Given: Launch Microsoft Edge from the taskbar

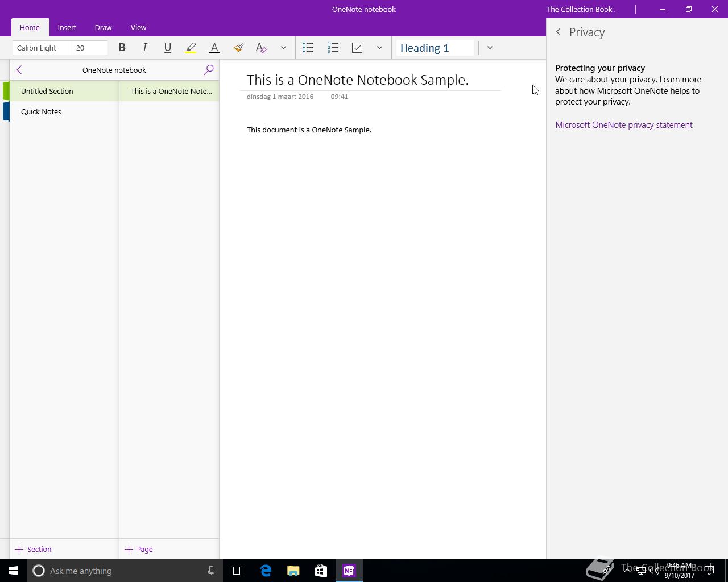Looking at the screenshot, I should [x=266, y=571].
